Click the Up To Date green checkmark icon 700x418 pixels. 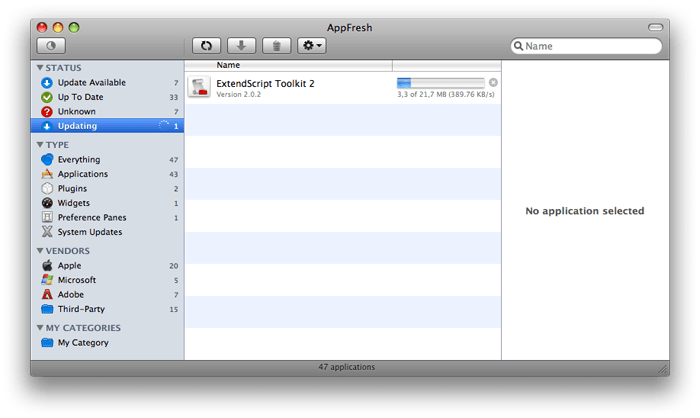47,97
